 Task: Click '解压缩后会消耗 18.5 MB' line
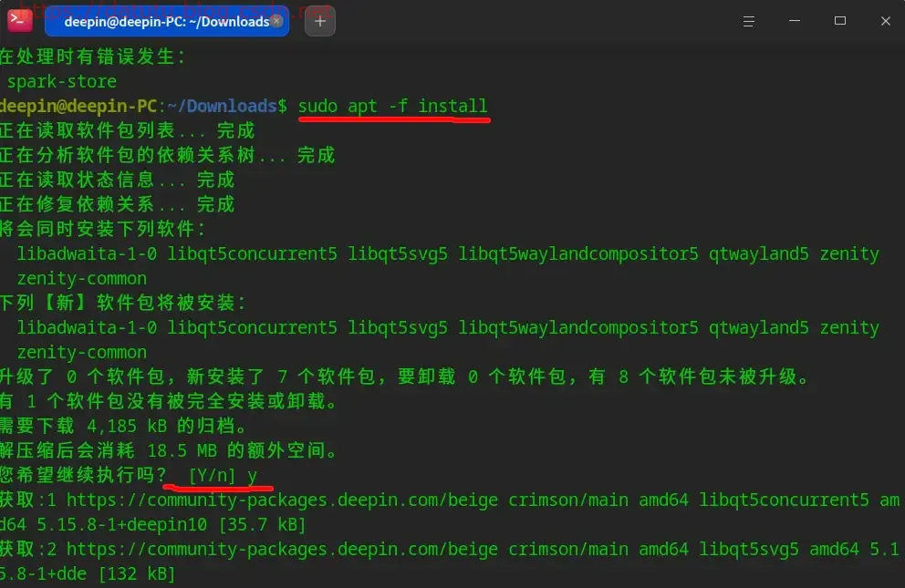click(169, 450)
